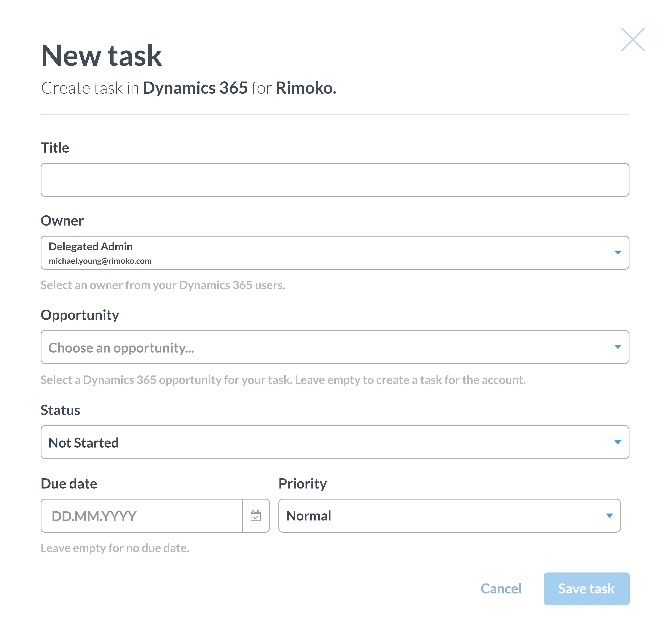The width and height of the screenshot is (672, 636).
Task: Click the New task heading
Action: 101,56
